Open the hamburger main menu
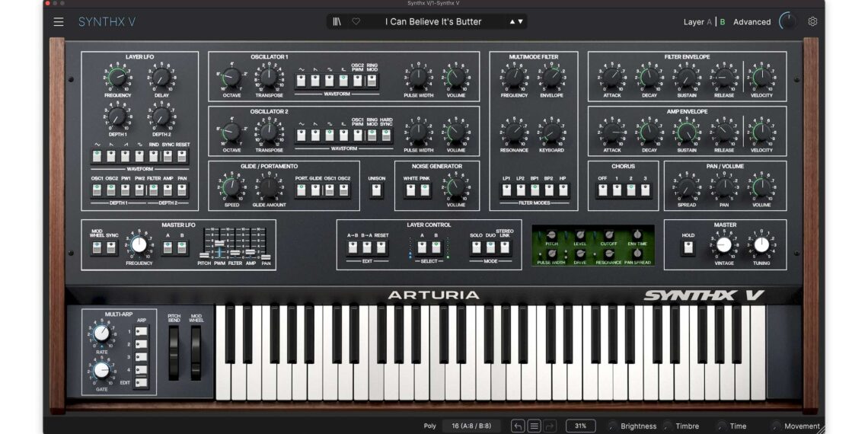The width and height of the screenshot is (868, 434). pyautogui.click(x=59, y=22)
